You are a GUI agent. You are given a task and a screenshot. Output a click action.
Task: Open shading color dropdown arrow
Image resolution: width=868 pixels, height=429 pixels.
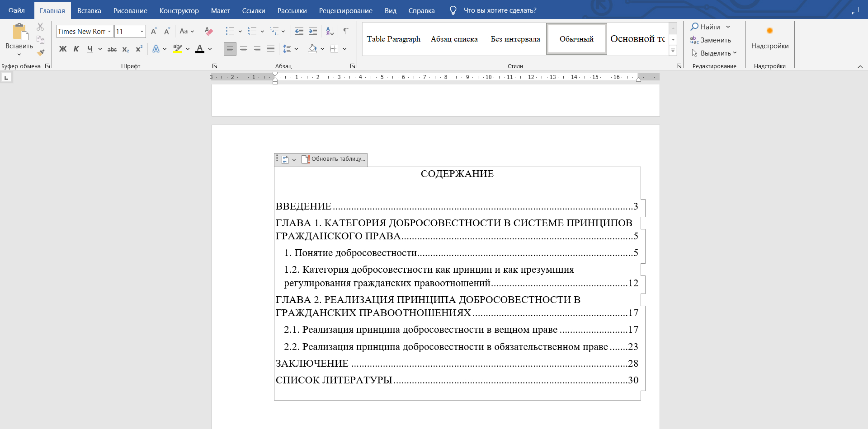pyautogui.click(x=322, y=49)
